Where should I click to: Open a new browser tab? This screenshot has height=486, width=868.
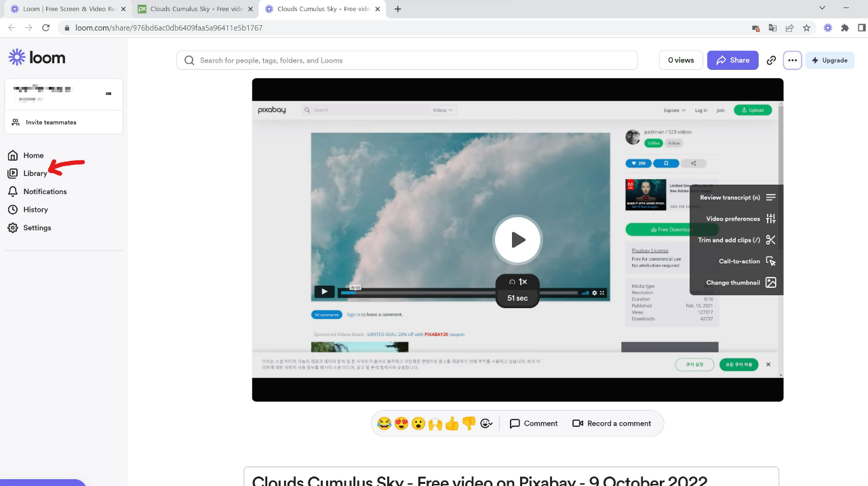pos(398,9)
